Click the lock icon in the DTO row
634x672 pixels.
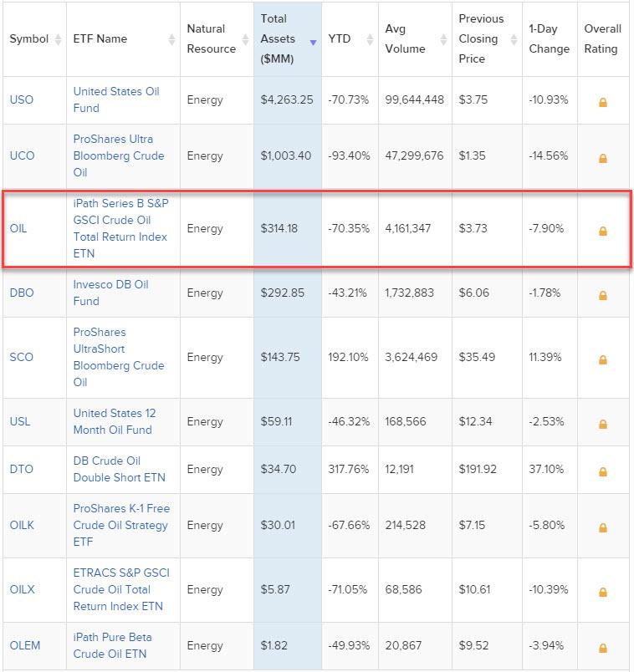click(x=602, y=471)
